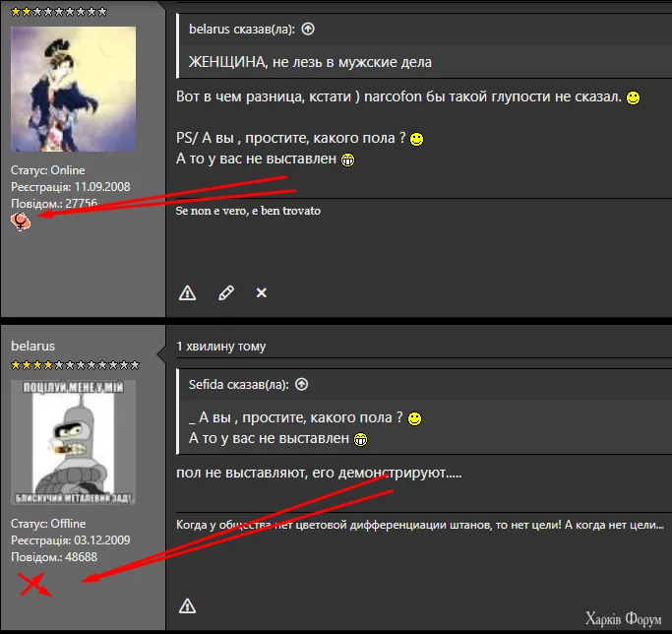Click the grinning emoji after 'не выставлен' in Sefida's post
The width and height of the screenshot is (672, 634).
click(347, 159)
